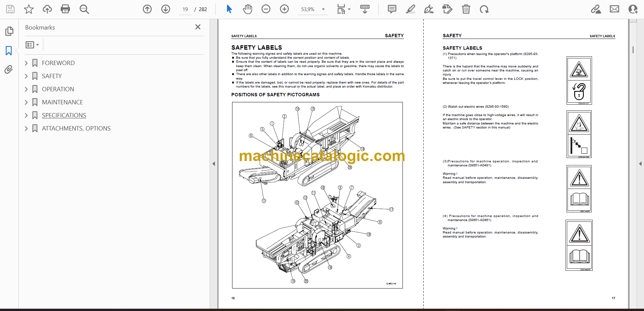Viewport: 644px width, 311px height.
Task: Click the SAFETY LABELS heading on left page
Action: pyautogui.click(x=257, y=48)
